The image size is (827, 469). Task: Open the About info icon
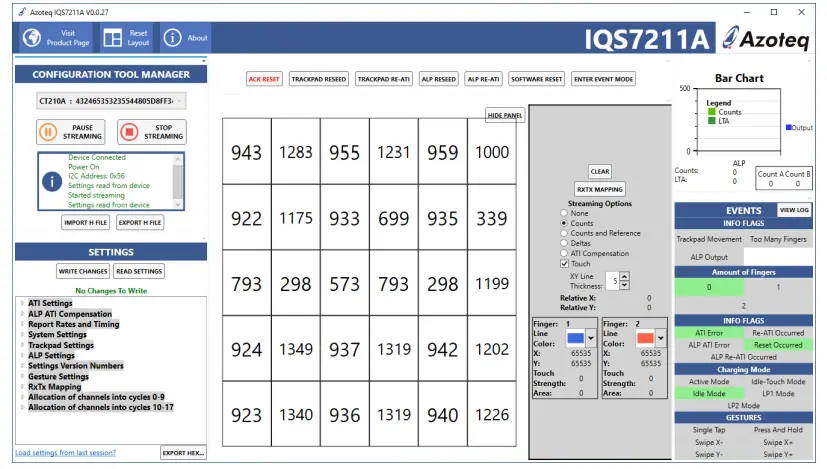pos(172,37)
